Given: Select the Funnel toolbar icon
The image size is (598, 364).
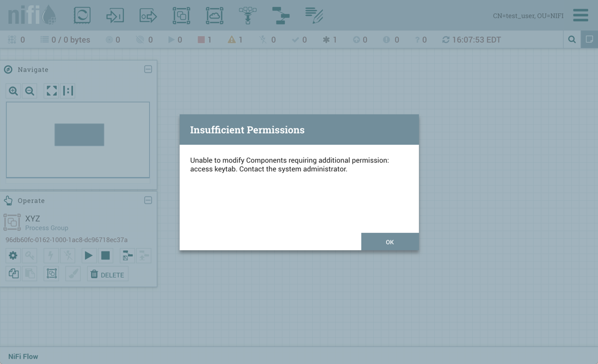Looking at the screenshot, I should [248, 15].
